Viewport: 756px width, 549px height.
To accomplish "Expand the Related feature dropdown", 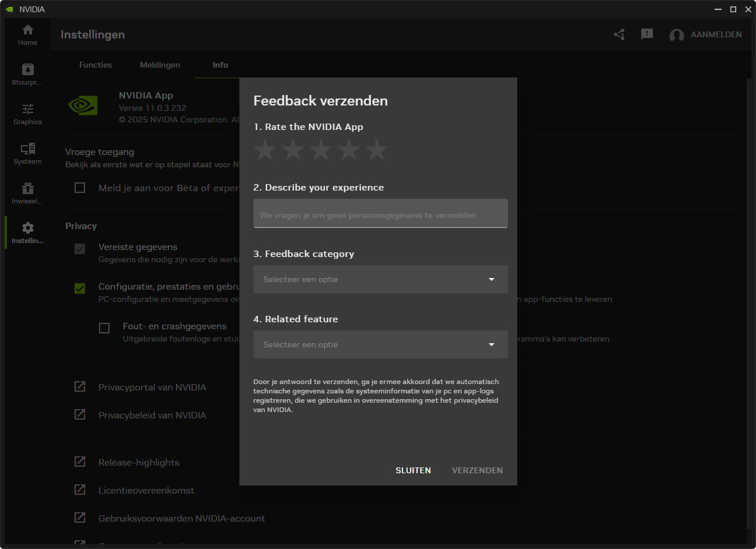I will (380, 344).
